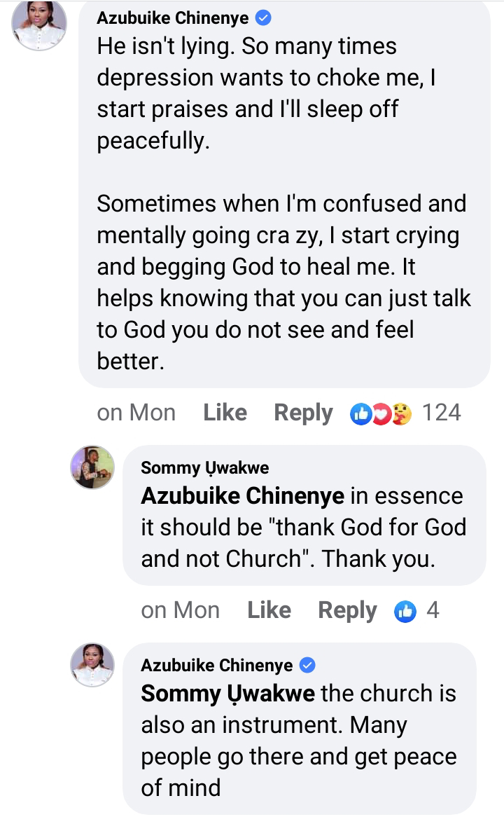Screen dimensions: 504x824
Task: Click the blue thumbs-up reaction icon near 124
Action: [x=360, y=414]
